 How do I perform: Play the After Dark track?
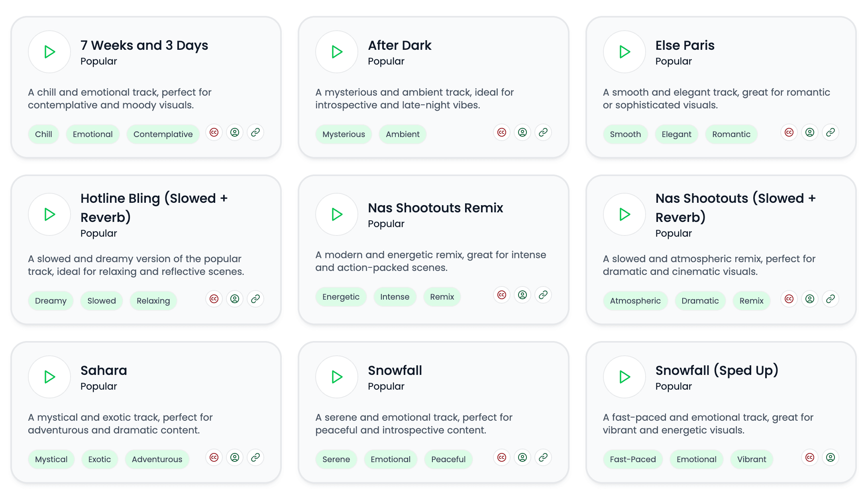(x=337, y=52)
